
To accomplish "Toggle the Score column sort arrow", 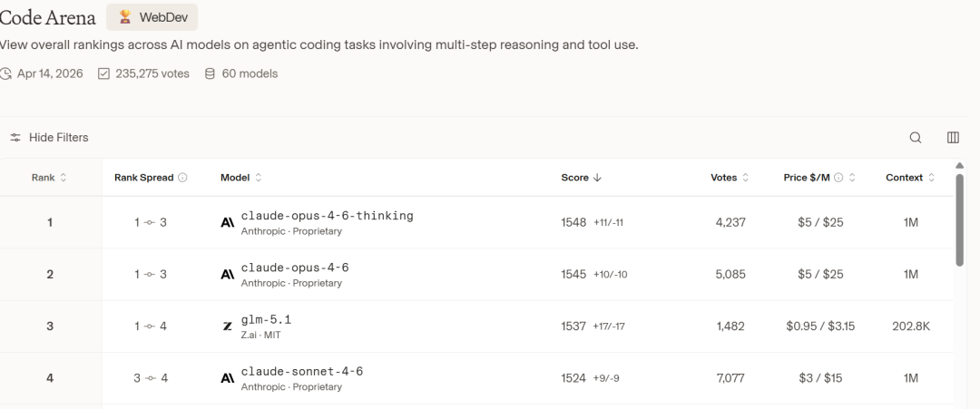I will tap(597, 178).
